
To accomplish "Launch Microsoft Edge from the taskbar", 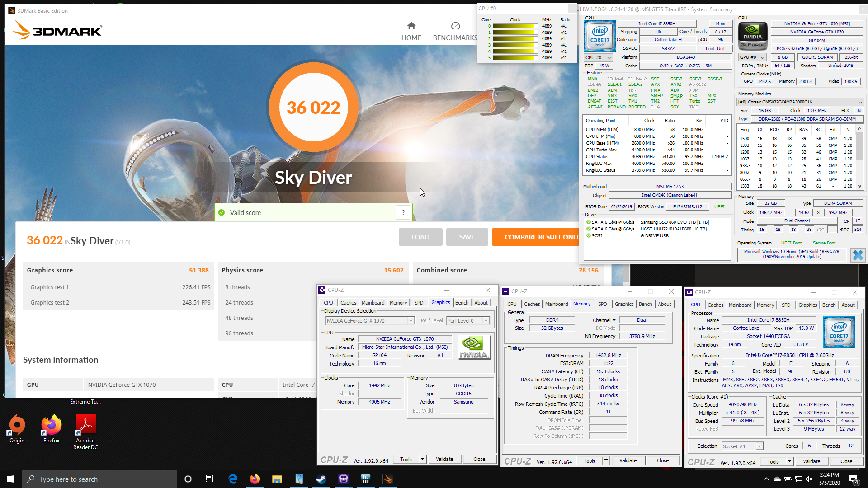I will [233, 479].
